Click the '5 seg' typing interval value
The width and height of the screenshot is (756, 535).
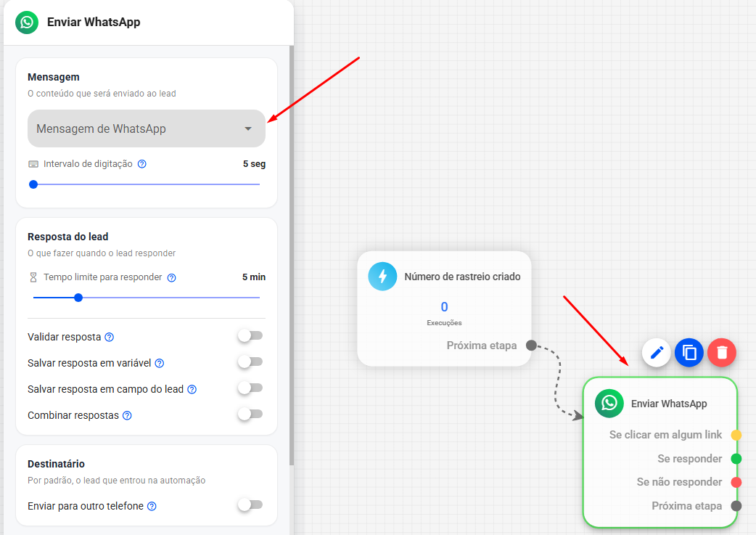[254, 164]
